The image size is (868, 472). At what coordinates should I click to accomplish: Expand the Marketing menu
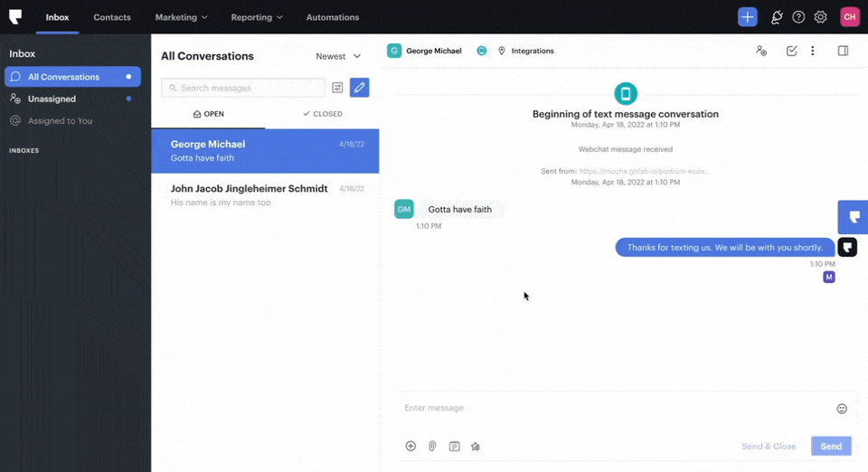[x=181, y=17]
